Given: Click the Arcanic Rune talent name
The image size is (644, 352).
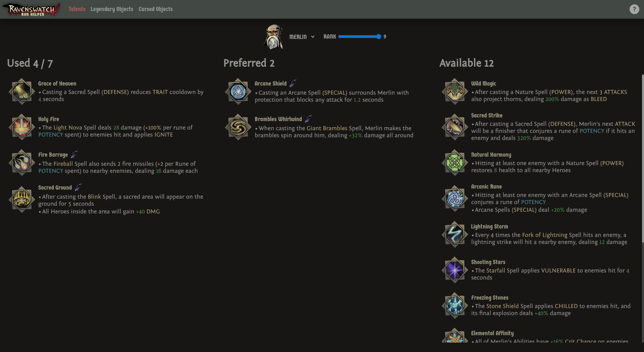Looking at the screenshot, I should point(486,187).
